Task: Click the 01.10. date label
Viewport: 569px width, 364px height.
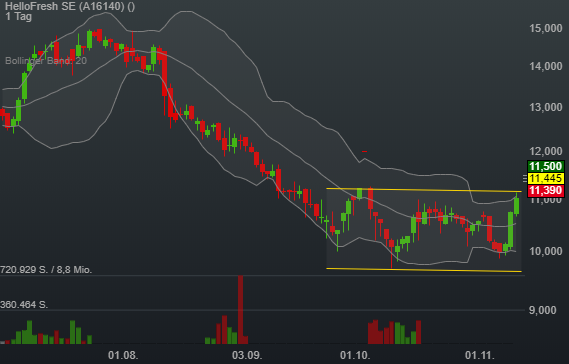Action: click(355, 355)
